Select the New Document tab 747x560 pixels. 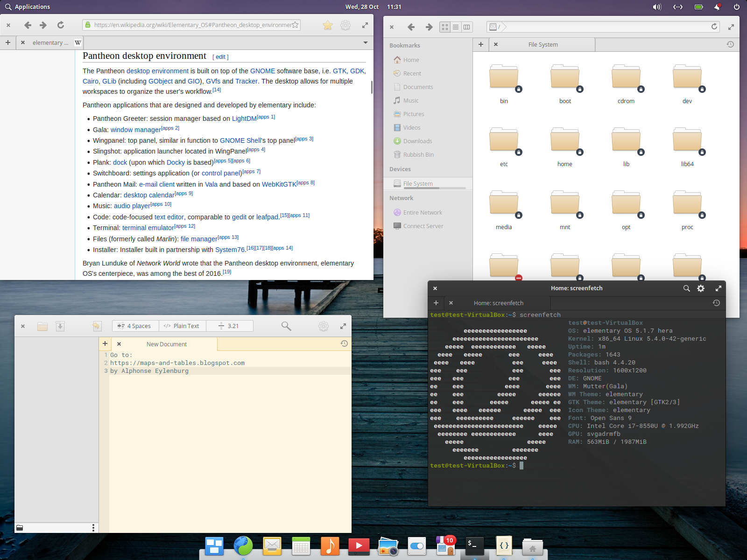(x=167, y=344)
